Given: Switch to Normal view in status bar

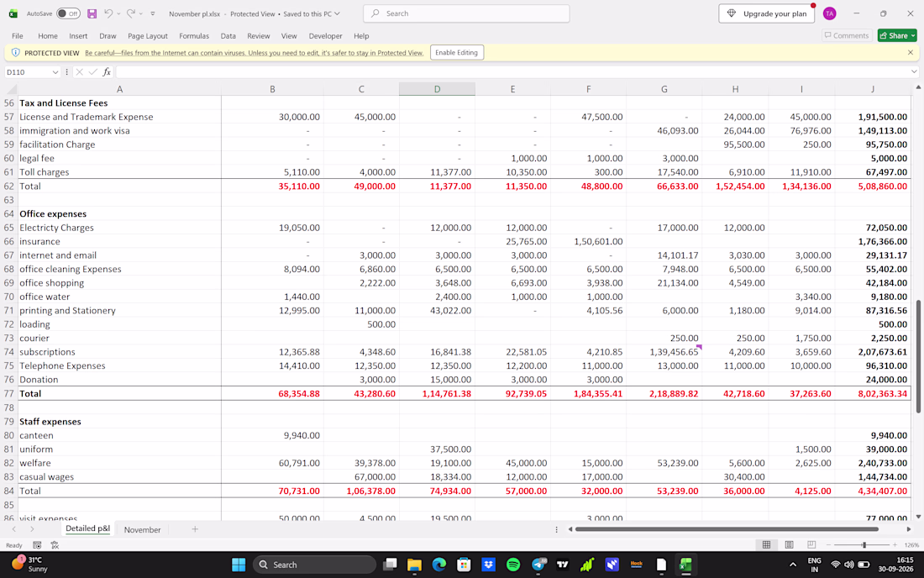Looking at the screenshot, I should click(766, 545).
